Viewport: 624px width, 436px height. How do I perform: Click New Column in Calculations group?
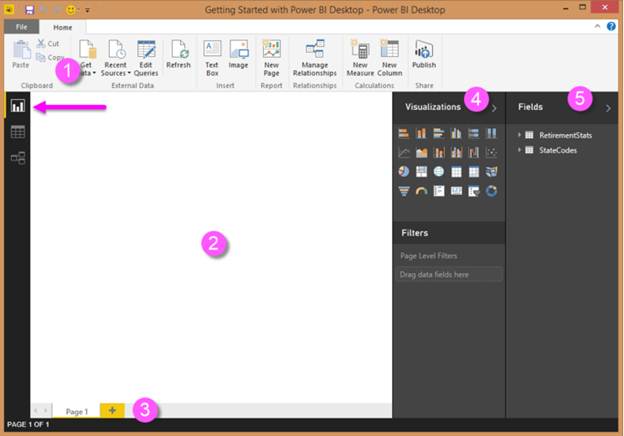point(390,58)
